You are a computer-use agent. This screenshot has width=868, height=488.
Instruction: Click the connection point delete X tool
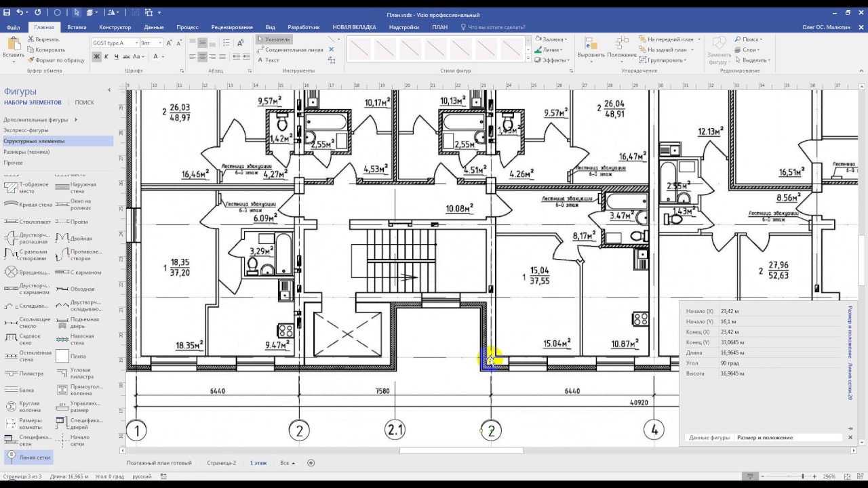pyautogui.click(x=332, y=49)
